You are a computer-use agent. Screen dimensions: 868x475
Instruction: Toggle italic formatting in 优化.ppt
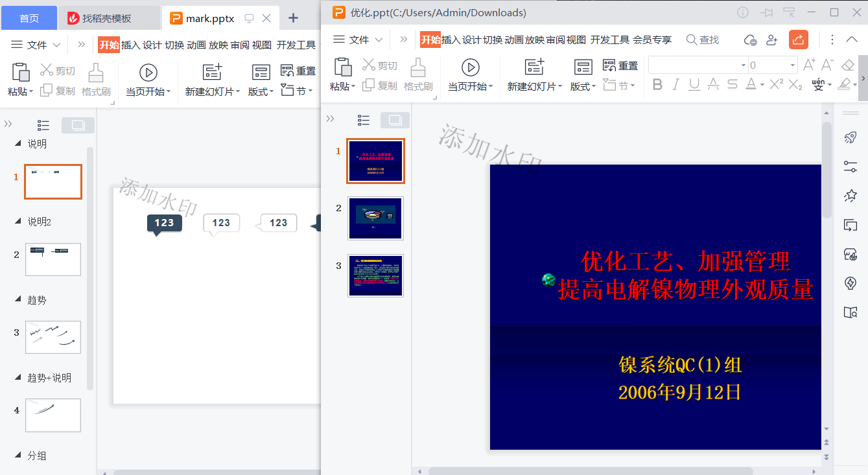tap(676, 84)
